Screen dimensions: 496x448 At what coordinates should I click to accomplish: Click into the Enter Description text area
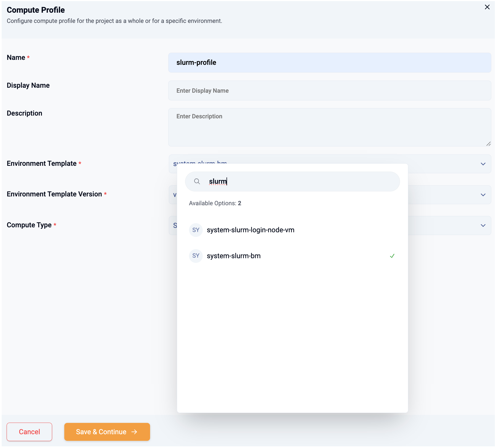coord(329,127)
